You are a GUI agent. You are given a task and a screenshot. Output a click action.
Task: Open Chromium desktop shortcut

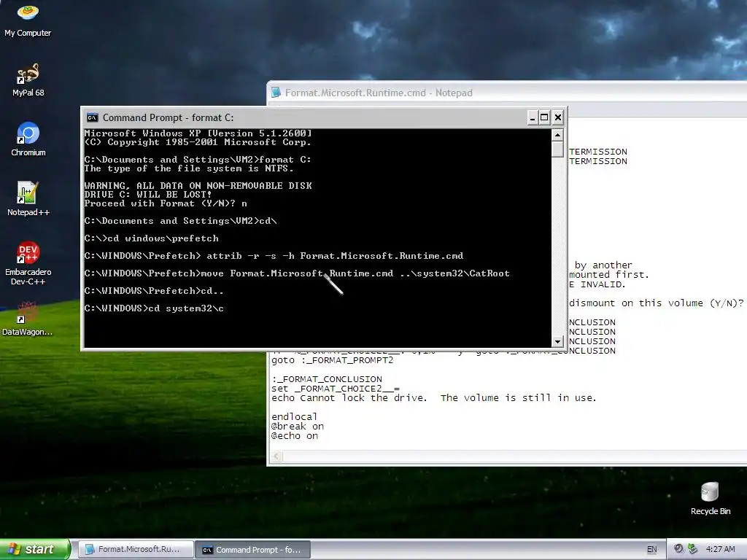tap(28, 139)
